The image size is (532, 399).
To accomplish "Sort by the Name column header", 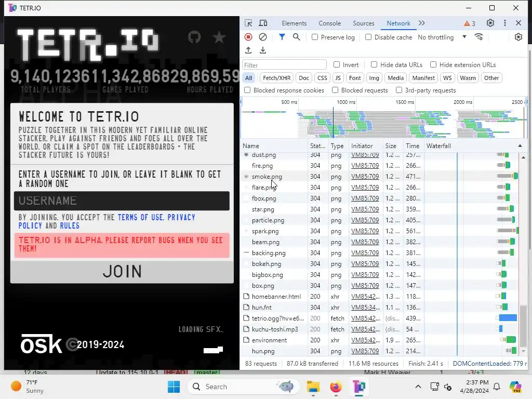I will (274, 146).
